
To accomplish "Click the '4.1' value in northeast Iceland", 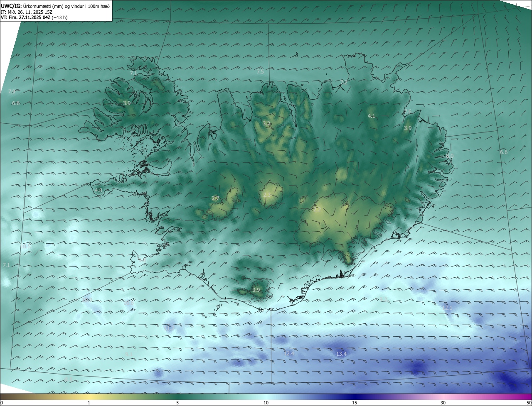I will [372, 116].
